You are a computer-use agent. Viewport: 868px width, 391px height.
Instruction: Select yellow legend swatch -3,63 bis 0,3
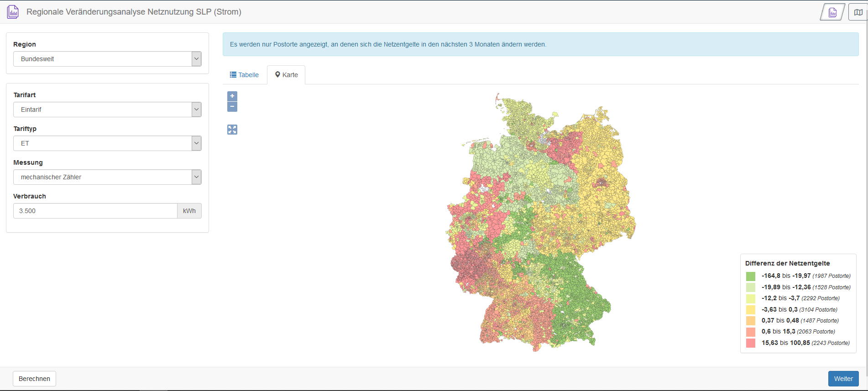point(751,310)
